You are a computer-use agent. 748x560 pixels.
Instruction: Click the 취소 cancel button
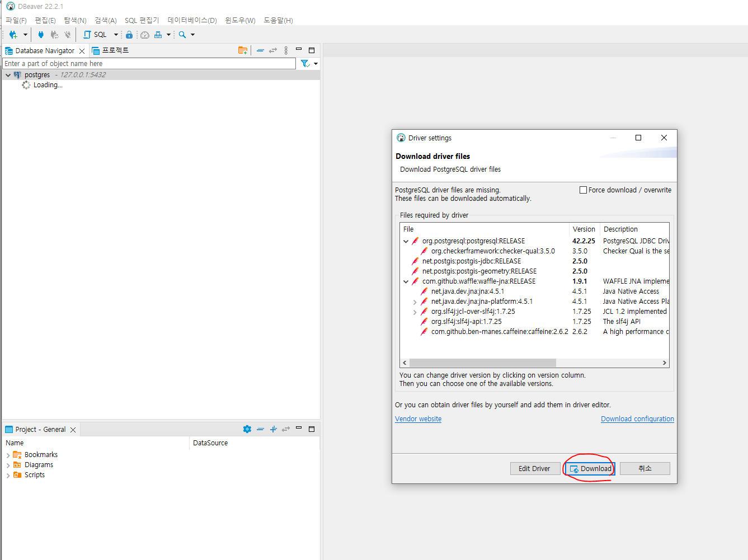tap(645, 469)
